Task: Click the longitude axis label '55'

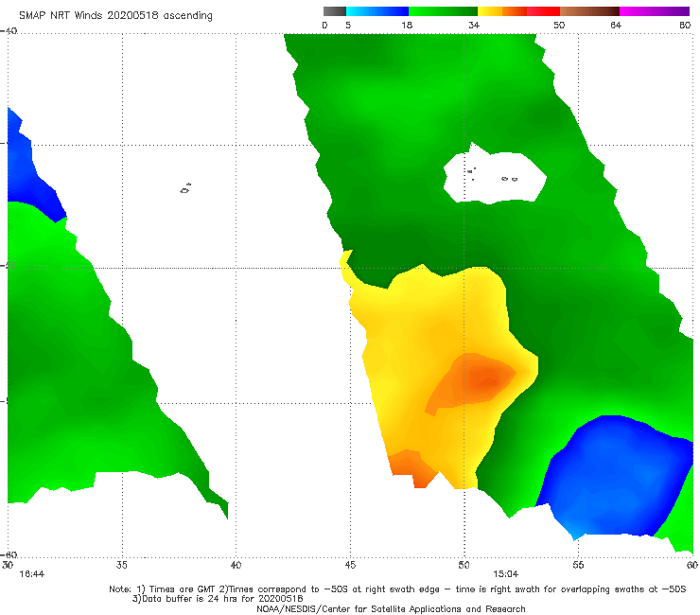Action: (578, 565)
